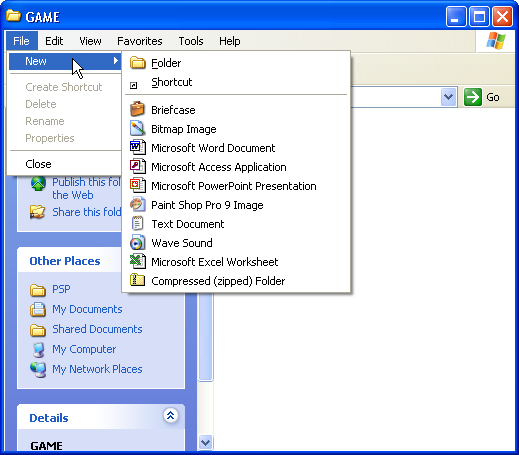Select Folder from the New submenu
The width and height of the screenshot is (519, 455).
(236, 63)
